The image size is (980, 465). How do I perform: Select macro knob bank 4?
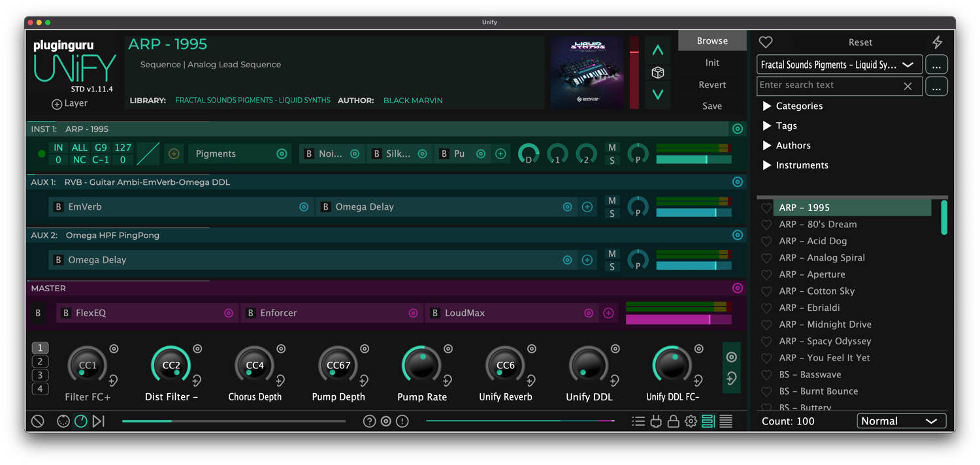[40, 389]
